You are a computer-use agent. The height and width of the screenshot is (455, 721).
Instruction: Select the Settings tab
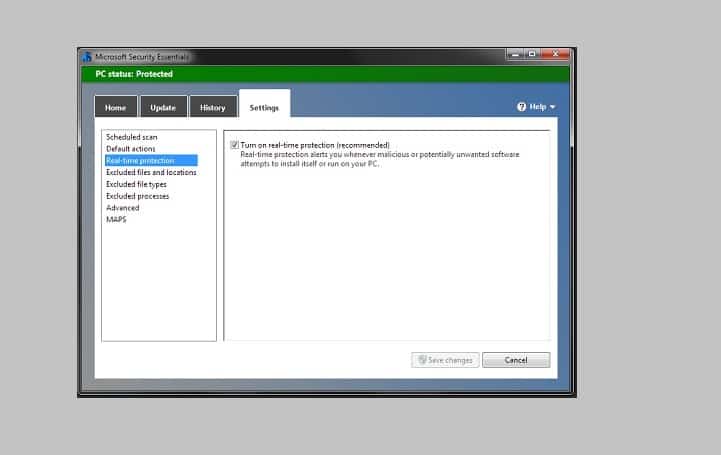click(264, 104)
